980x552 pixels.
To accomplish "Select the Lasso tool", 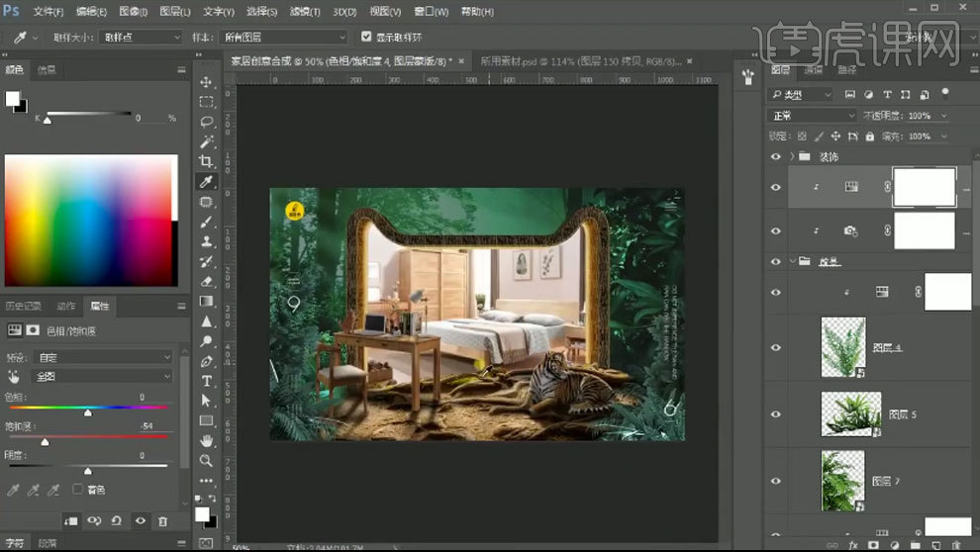I will 207,122.
